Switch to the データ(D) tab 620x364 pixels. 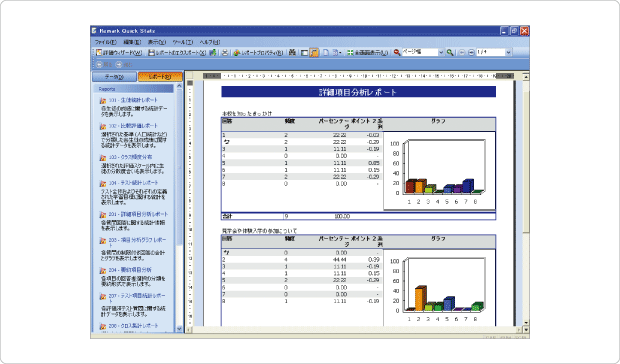tap(114, 77)
